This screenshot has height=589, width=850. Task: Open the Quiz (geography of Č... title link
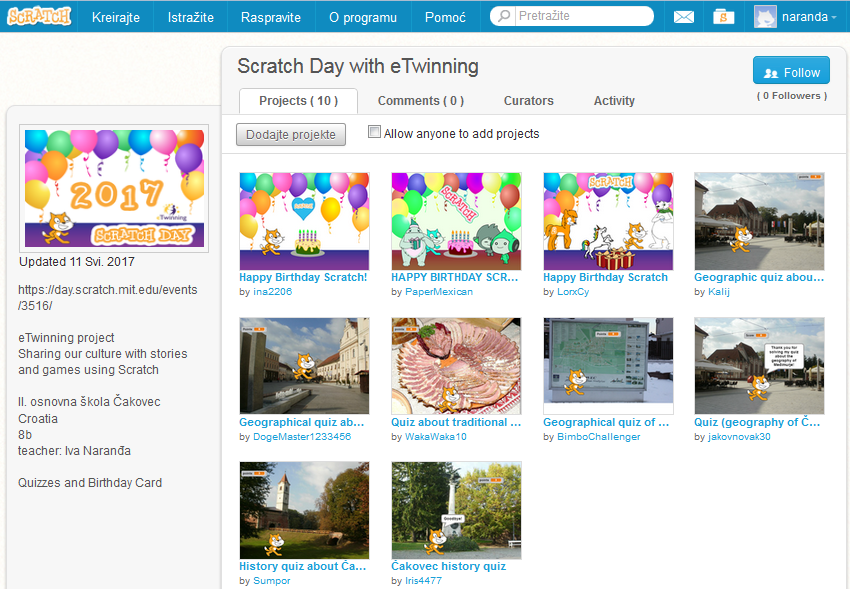(x=757, y=422)
